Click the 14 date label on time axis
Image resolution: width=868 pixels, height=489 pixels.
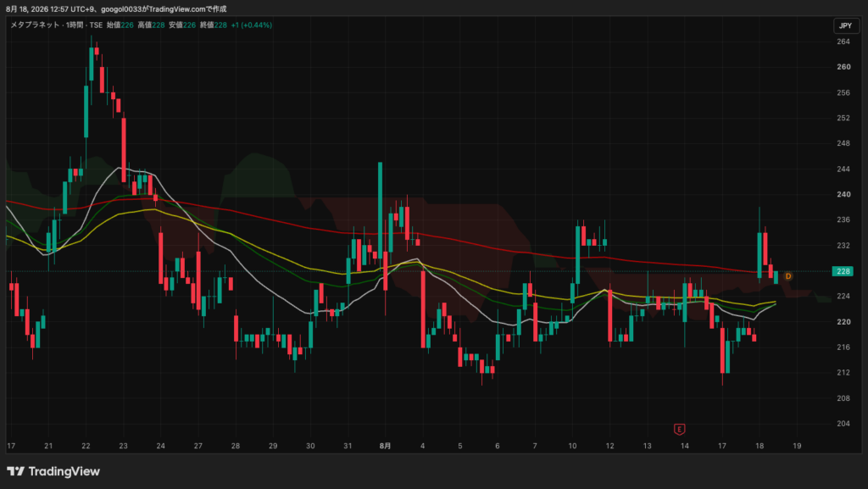coord(685,446)
